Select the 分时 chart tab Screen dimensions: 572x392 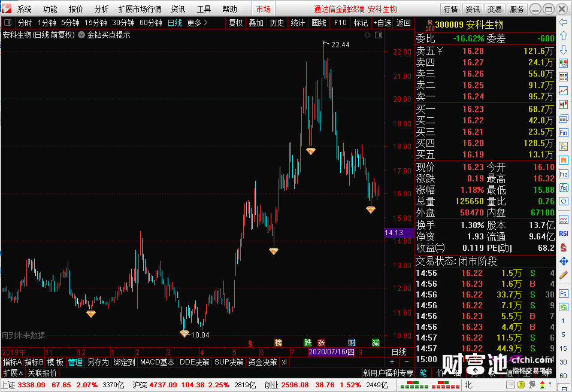(25, 23)
